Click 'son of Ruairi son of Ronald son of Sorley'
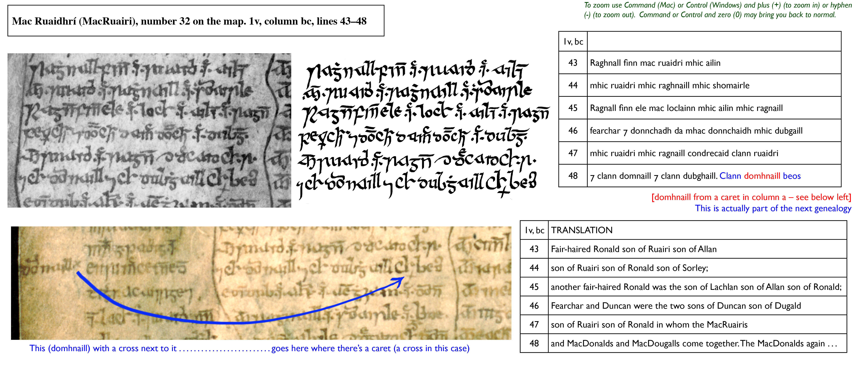The image size is (868, 377). pos(629,268)
